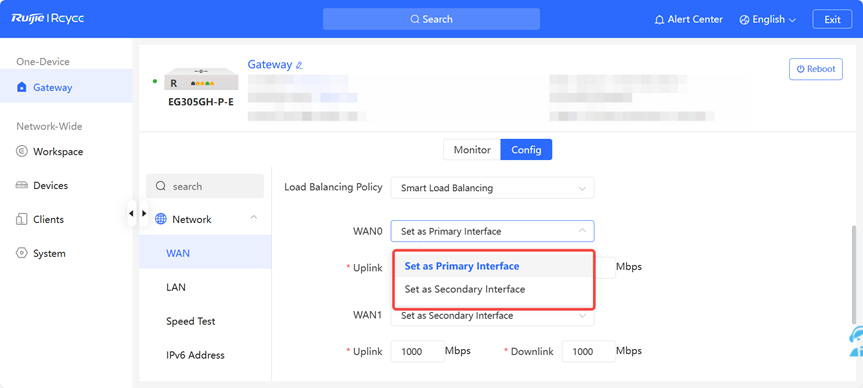Click the top Search bar
863x388 pixels.
432,19
